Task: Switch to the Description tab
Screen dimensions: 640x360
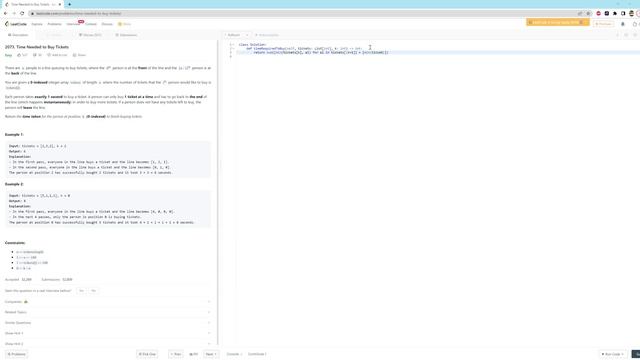Action: (x=18, y=35)
